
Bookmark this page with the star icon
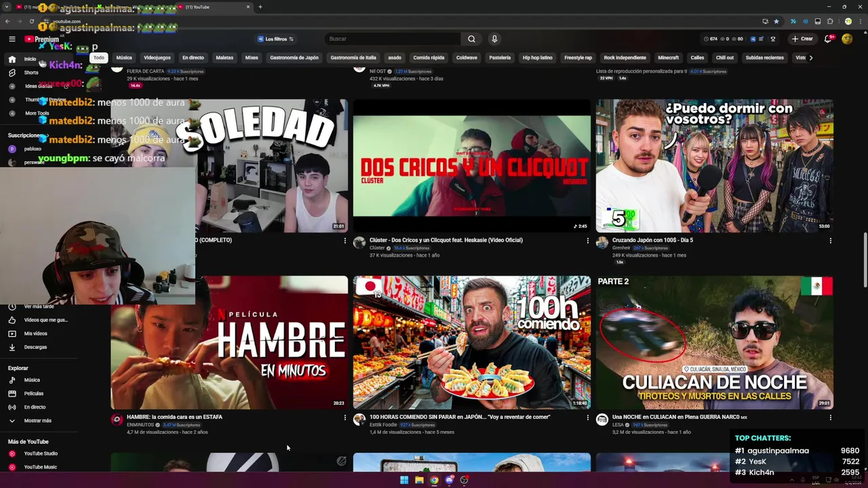776,21
